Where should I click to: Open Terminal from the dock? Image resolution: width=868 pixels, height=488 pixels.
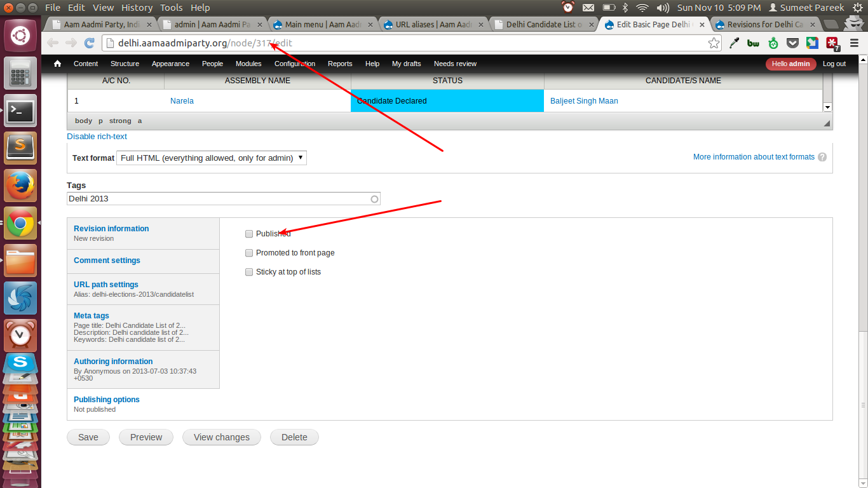click(x=20, y=111)
